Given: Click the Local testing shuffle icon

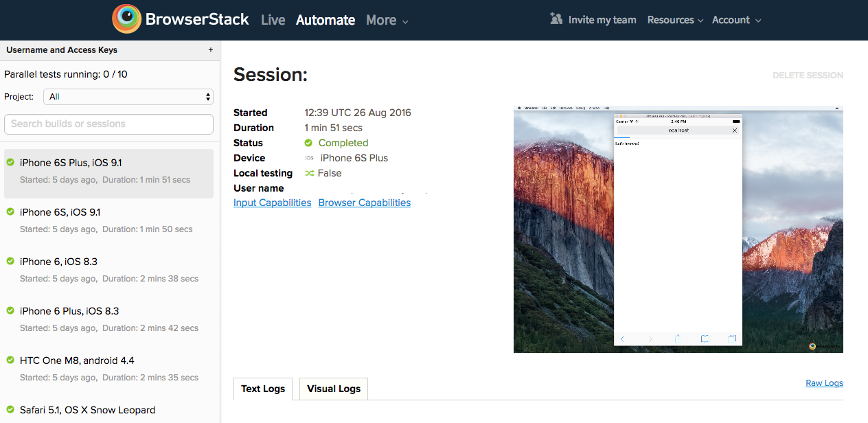Looking at the screenshot, I should (309, 173).
